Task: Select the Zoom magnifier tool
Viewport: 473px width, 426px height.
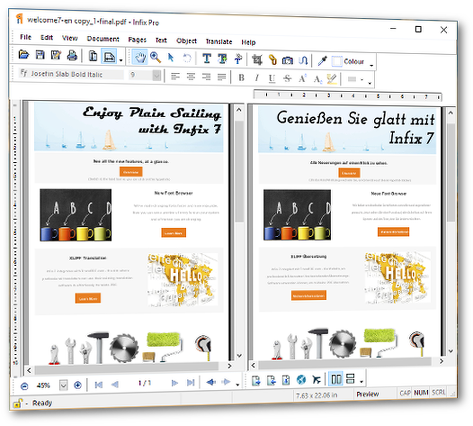Action: pos(155,57)
